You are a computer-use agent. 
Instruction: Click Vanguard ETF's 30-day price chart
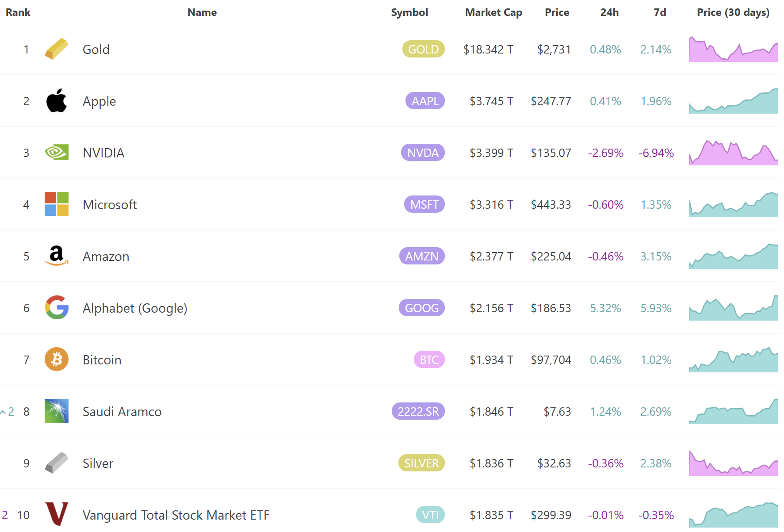click(x=733, y=515)
